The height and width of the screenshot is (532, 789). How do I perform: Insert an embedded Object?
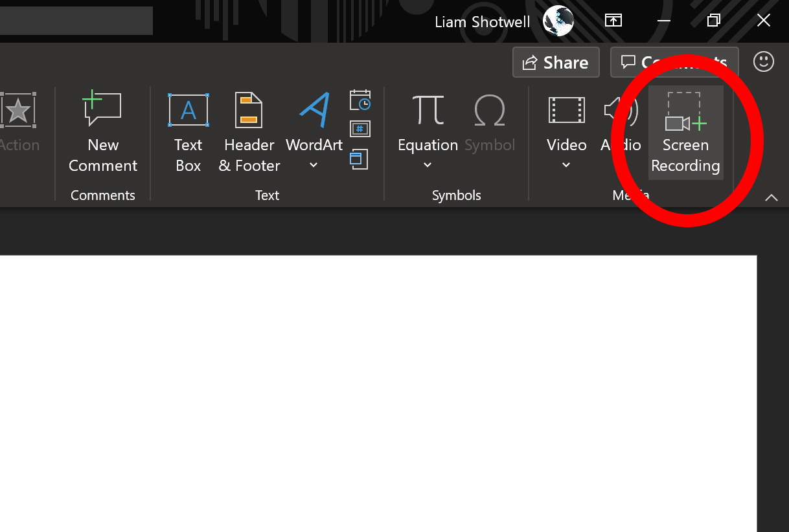(x=358, y=159)
